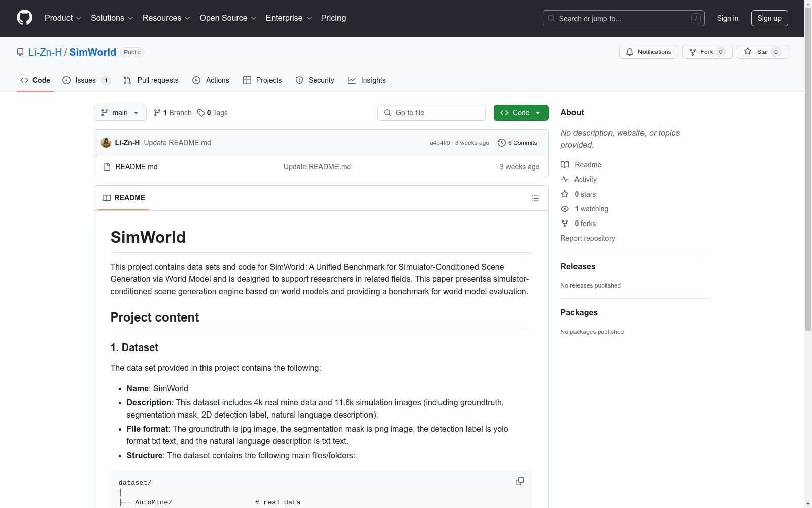
Task: Open the 6 Commits history
Action: [x=518, y=143]
